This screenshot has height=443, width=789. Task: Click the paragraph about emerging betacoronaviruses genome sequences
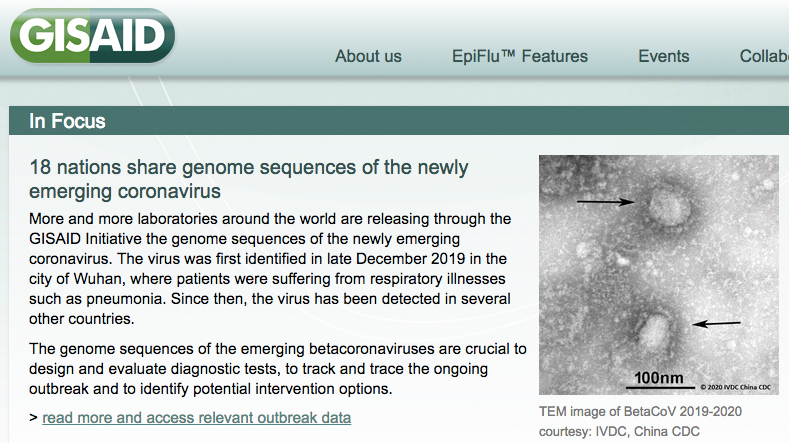278,368
